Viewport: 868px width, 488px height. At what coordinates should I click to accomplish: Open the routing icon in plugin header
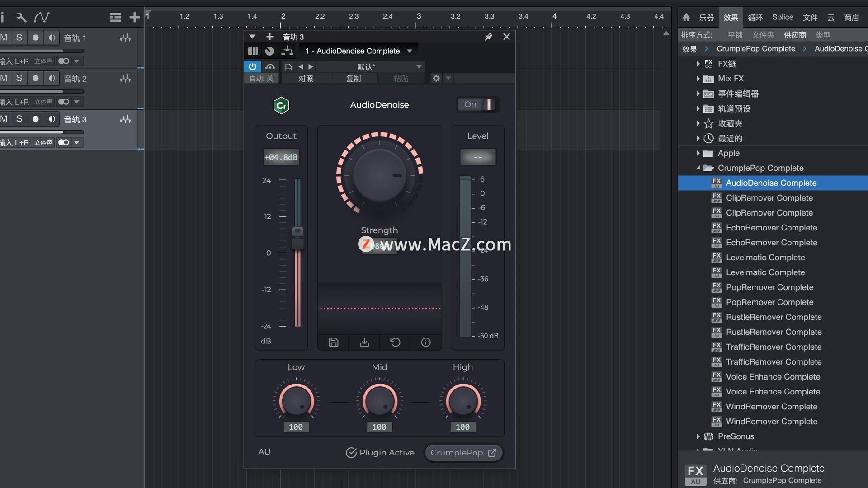coord(287,51)
